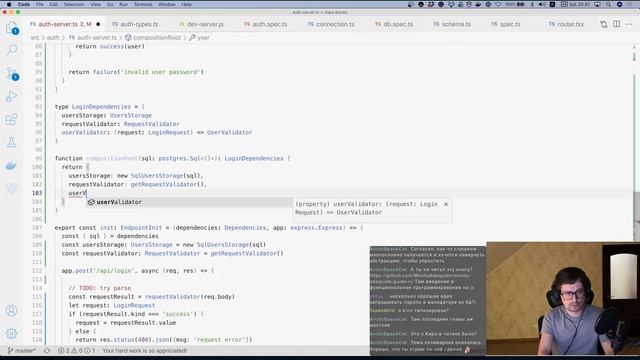Click line number 103 in the gutter
Image resolution: width=640 pixels, height=360 pixels.
tap(37, 193)
